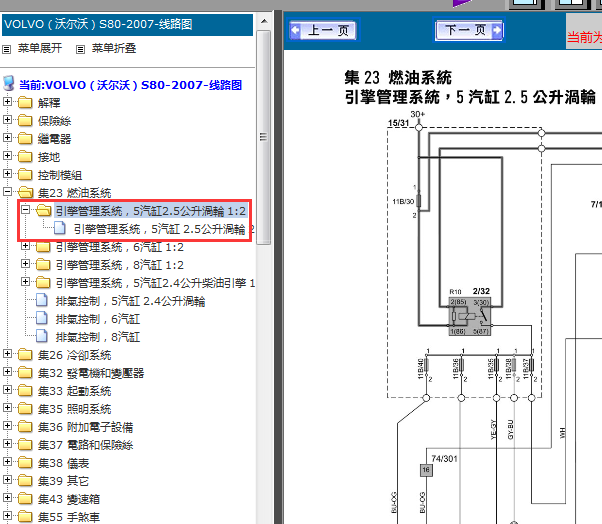Click the 保險絲 folder icon

pos(25,121)
